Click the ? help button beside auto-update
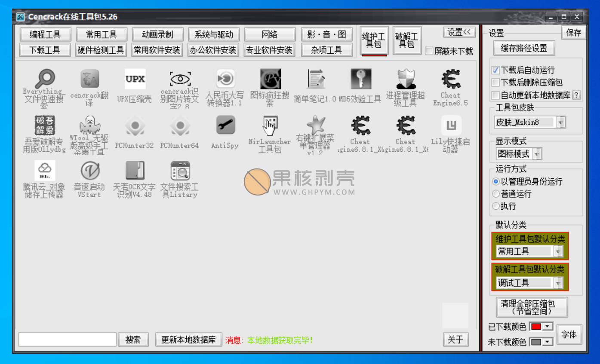Viewport: 600px width, 364px height. [576, 95]
